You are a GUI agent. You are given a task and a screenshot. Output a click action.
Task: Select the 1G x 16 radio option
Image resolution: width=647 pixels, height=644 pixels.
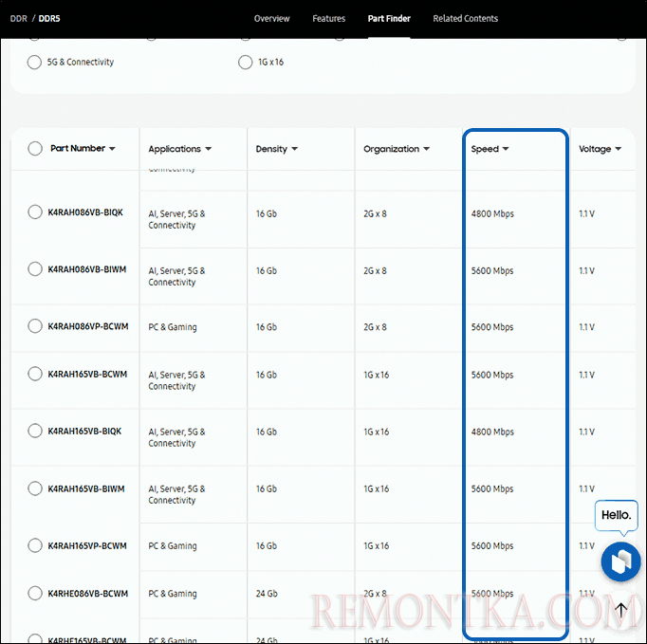pyautogui.click(x=246, y=63)
